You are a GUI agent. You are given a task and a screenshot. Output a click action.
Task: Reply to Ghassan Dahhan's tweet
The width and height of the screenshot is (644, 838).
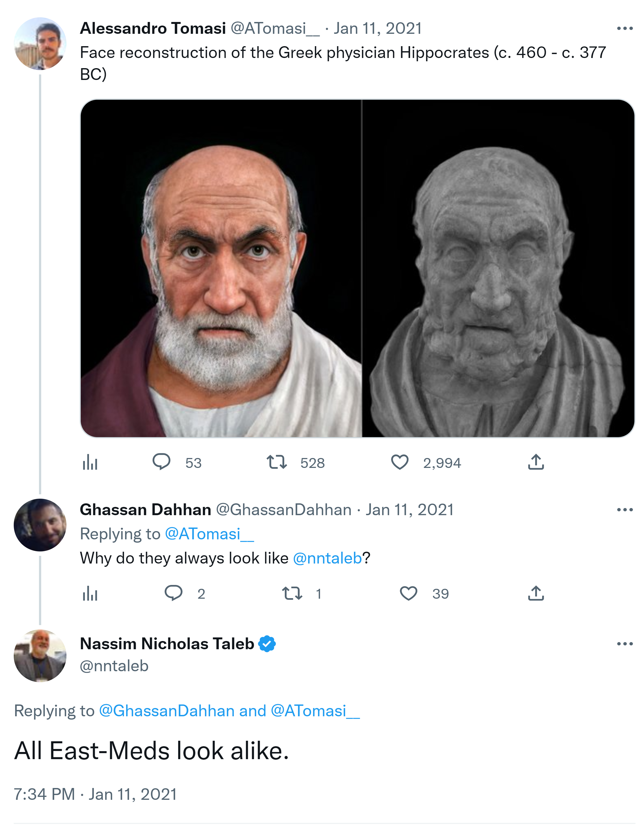[x=174, y=593]
